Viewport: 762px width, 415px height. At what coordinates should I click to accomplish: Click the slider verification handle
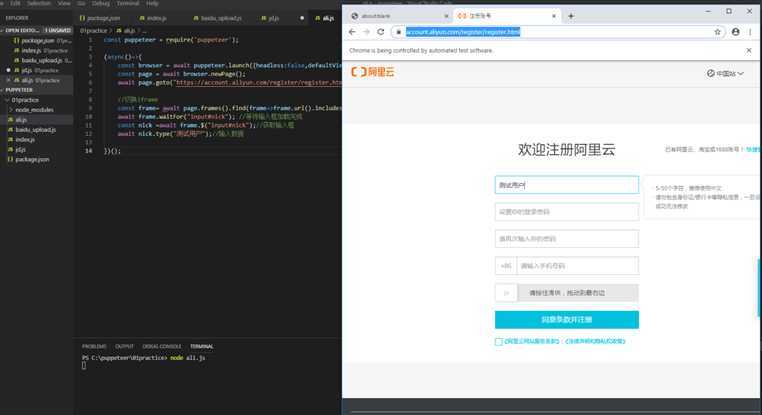click(506, 293)
